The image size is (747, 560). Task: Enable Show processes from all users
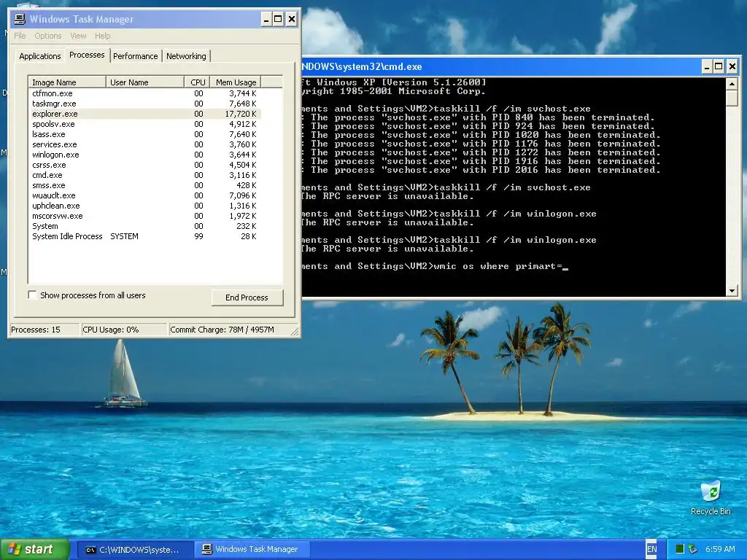coord(32,295)
